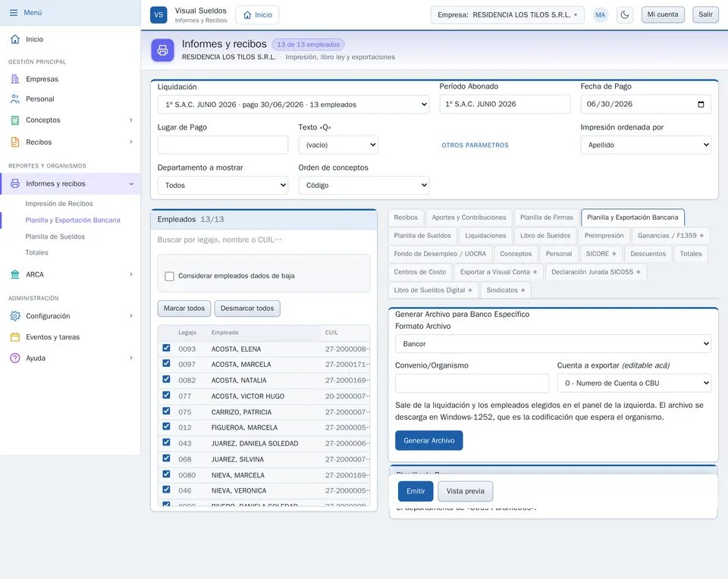The image size is (728, 579).
Task: Click the Ayuda question mark icon
Action: pyautogui.click(x=15, y=358)
